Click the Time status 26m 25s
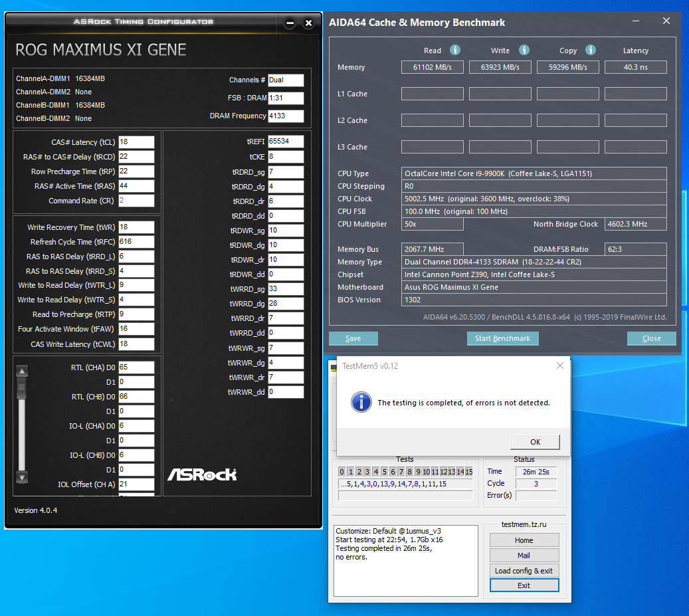Image resolution: width=689 pixels, height=616 pixels. coord(536,472)
